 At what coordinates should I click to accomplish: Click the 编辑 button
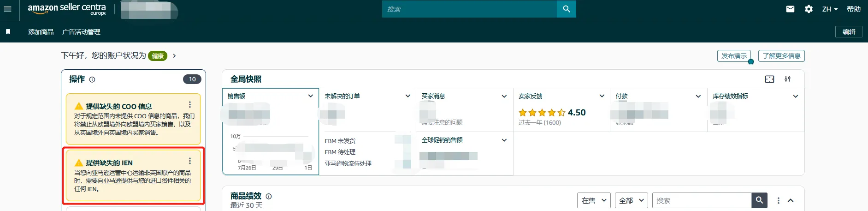(849, 31)
